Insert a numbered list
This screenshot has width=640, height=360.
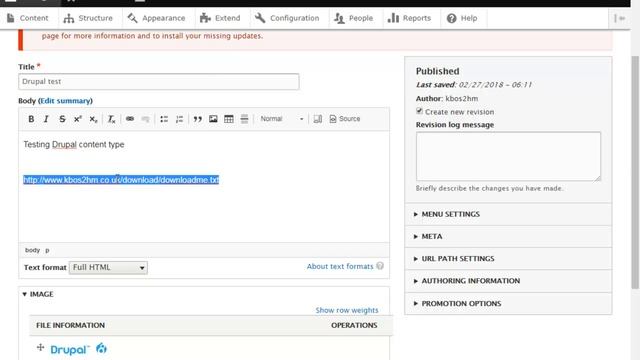coord(180,119)
